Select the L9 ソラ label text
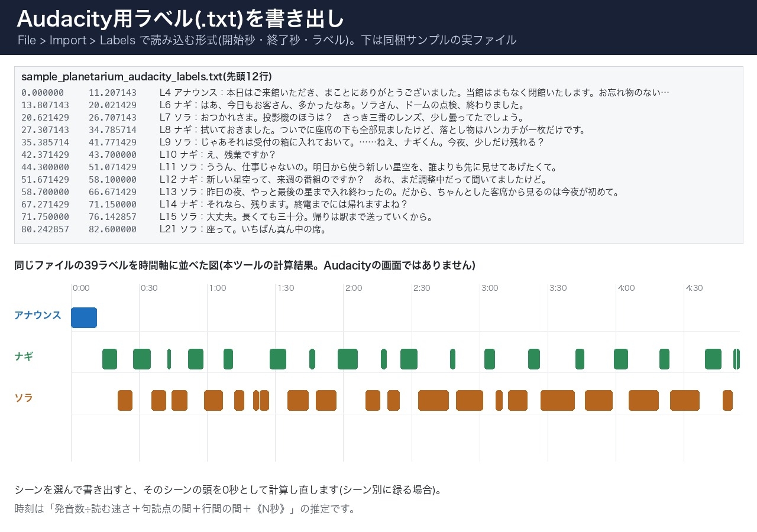 (x=352, y=142)
